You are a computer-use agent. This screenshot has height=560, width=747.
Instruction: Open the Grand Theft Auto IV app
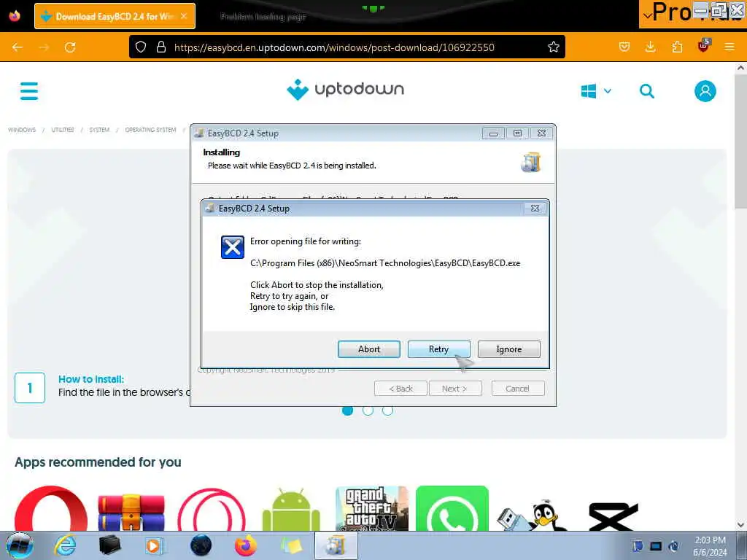(371, 508)
